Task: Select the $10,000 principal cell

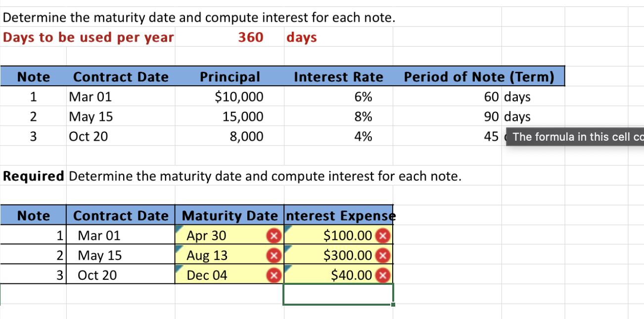Action: pos(230,97)
